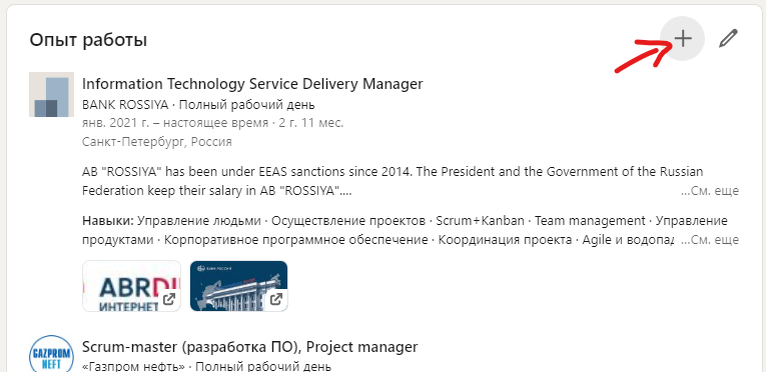Select the «Навыки:» skills label
The width and height of the screenshot is (766, 372).
(108, 221)
